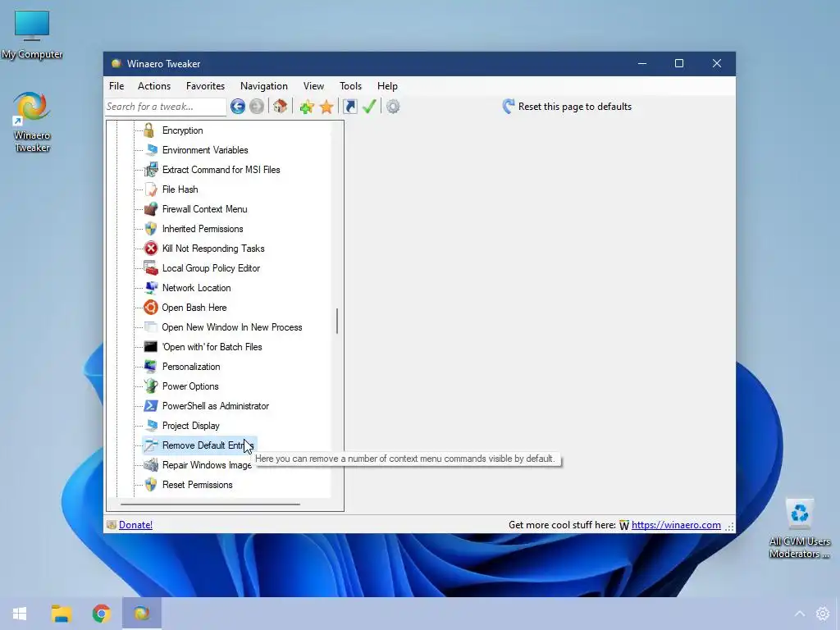Click the Extract Command for MSI icon

click(x=151, y=169)
